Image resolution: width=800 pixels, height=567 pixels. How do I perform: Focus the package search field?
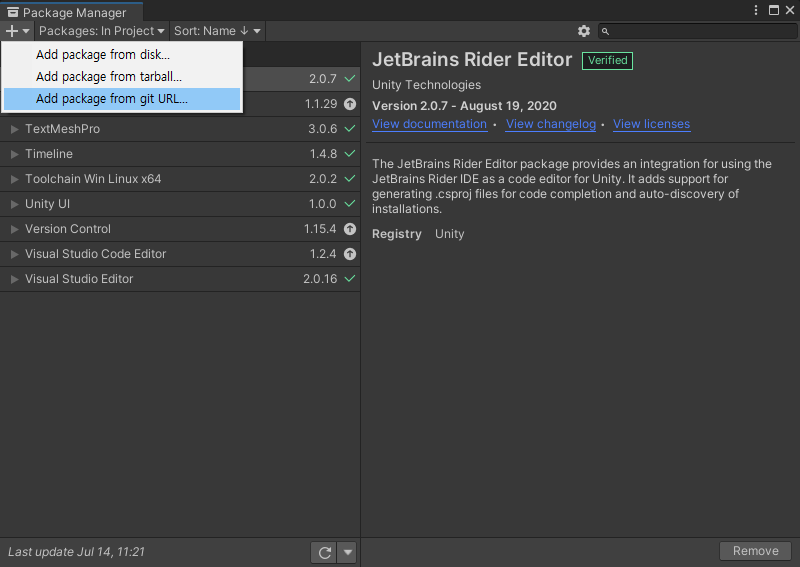click(697, 31)
